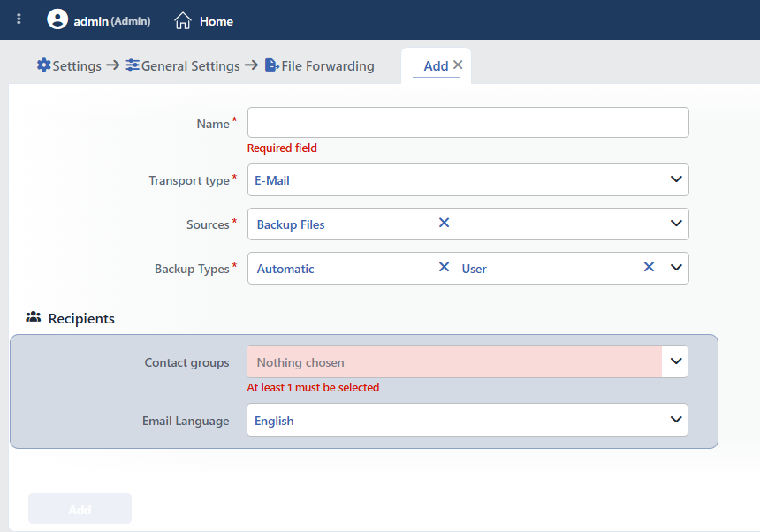Remove the User backup type tag
Image resolution: width=760 pixels, height=532 pixels.
[x=649, y=267]
